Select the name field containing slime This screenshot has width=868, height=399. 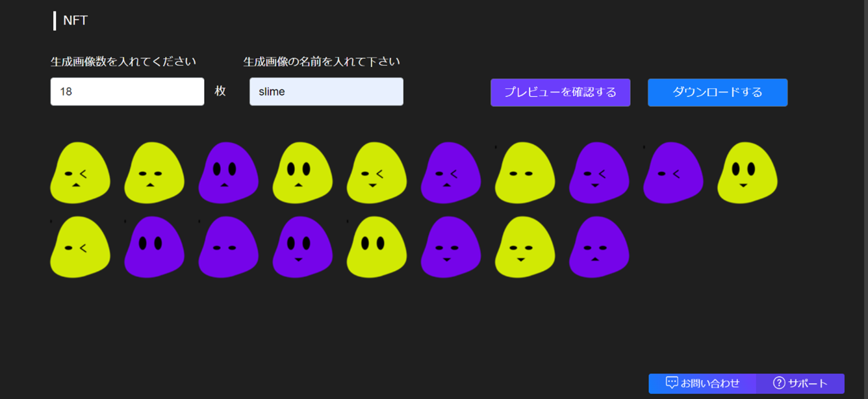pos(326,91)
